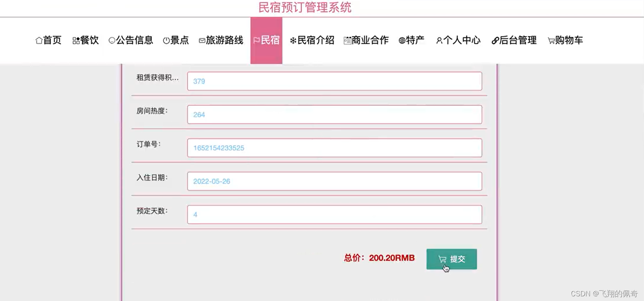644x301 pixels.
Task: Select the highlighted 民宿 tab
Action: [x=266, y=40]
